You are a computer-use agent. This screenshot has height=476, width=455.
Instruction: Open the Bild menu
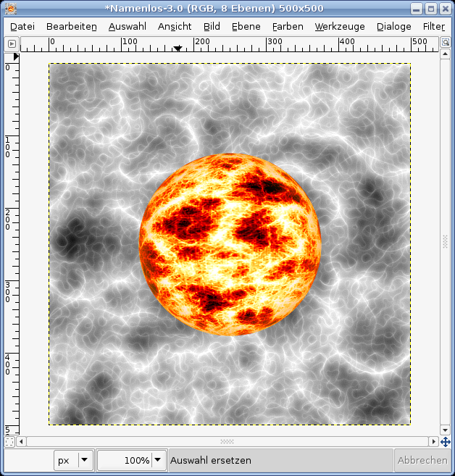[x=212, y=27]
